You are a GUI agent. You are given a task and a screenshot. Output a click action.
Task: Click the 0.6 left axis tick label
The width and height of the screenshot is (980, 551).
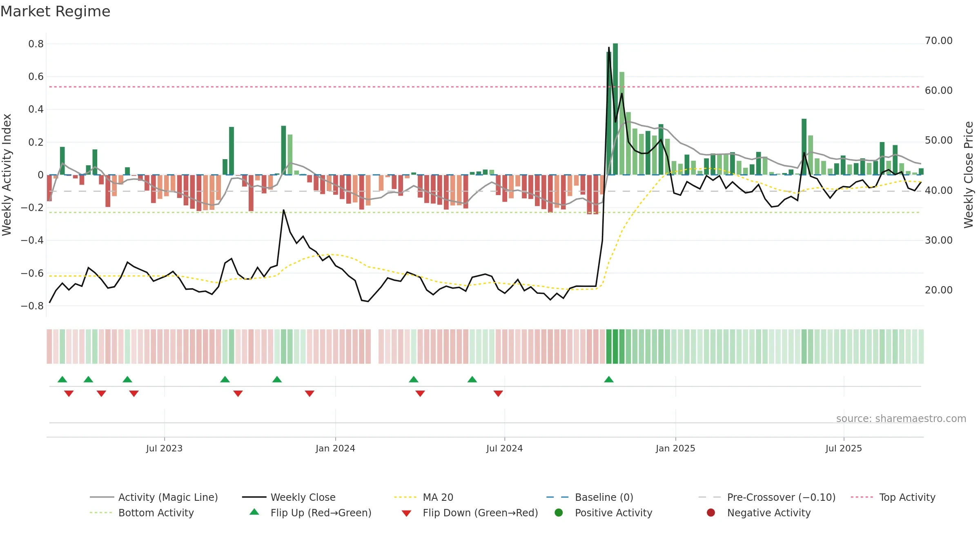[36, 77]
